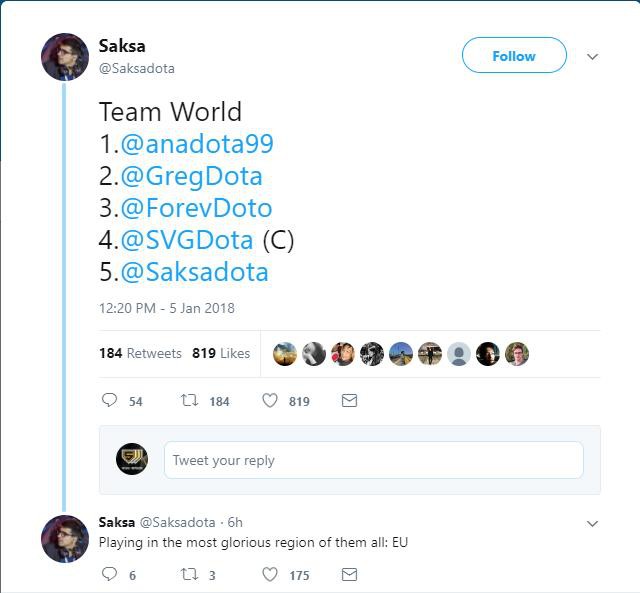Screen dimensions: 640x593
Task: Like the main tweet with 819 likes
Action: point(270,400)
